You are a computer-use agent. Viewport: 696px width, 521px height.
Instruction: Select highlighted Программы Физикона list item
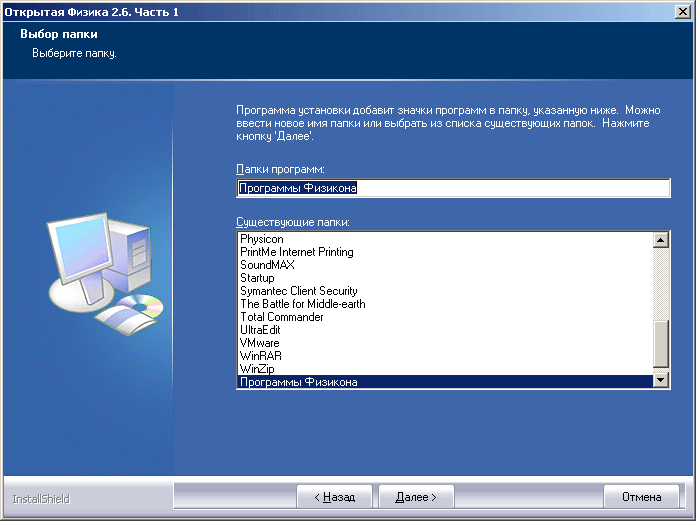tap(298, 382)
